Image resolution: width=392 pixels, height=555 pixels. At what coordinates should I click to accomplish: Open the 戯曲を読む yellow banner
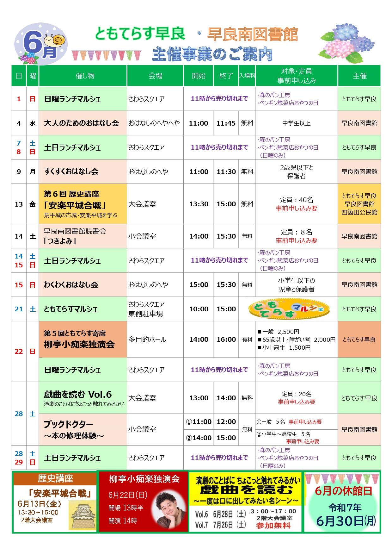click(x=246, y=502)
